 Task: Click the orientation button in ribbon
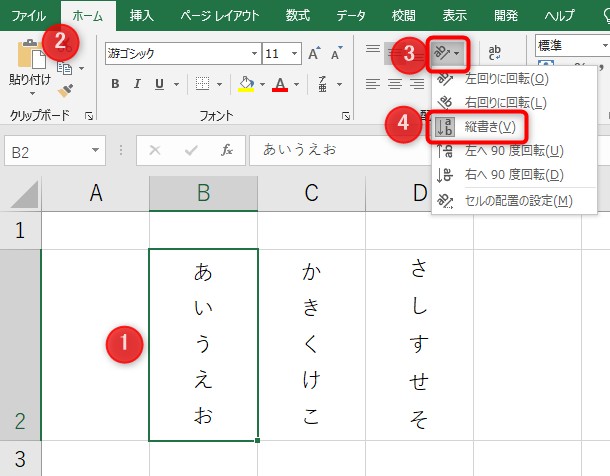coord(447,53)
